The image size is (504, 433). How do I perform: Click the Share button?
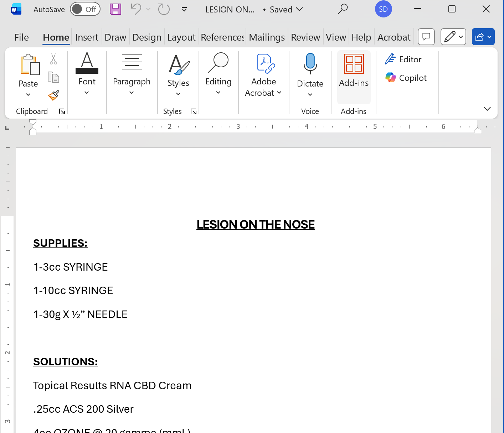point(483,37)
